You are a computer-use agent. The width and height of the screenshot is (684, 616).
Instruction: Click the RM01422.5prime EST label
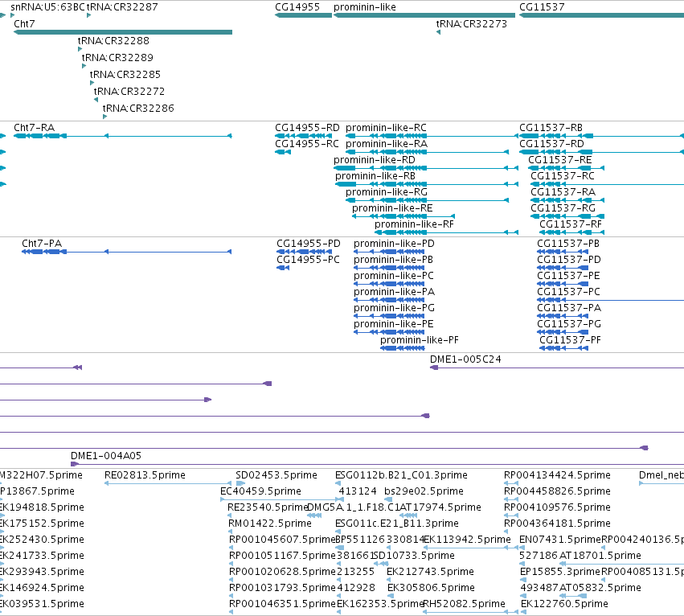[x=270, y=524]
